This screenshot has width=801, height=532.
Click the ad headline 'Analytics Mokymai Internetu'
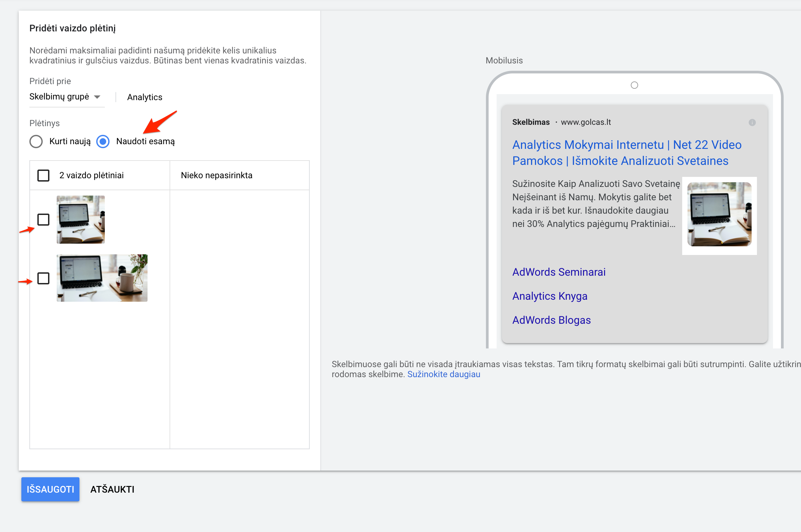[x=627, y=153]
